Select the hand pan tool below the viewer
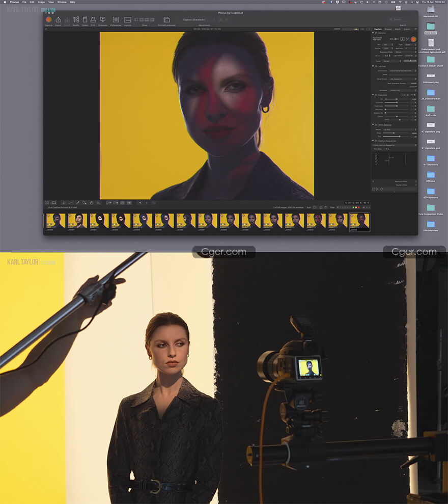 click(x=91, y=203)
